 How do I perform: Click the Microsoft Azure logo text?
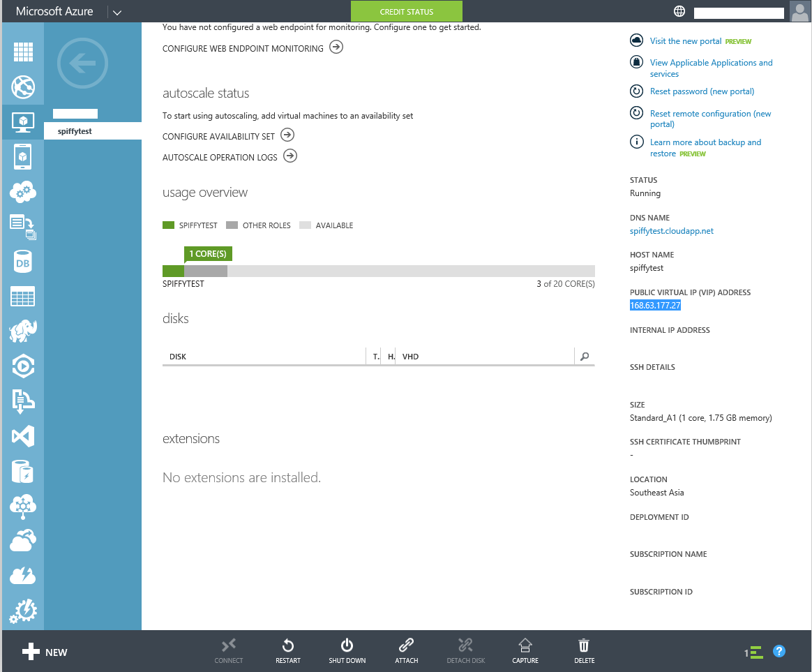[54, 11]
